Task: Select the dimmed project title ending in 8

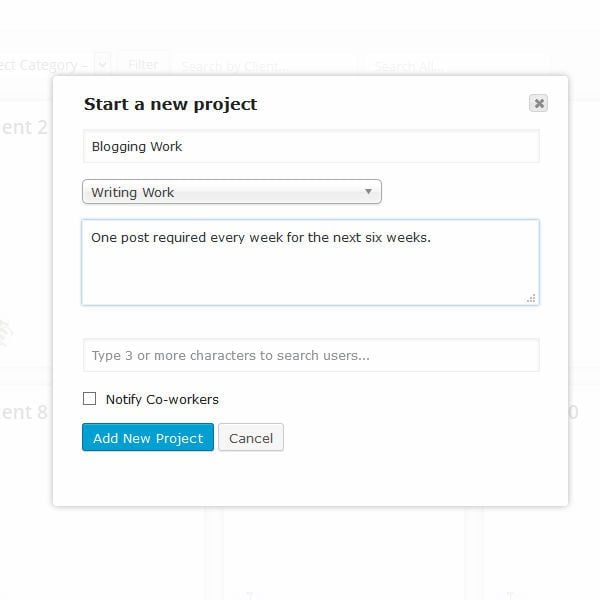Action: [x=24, y=412]
